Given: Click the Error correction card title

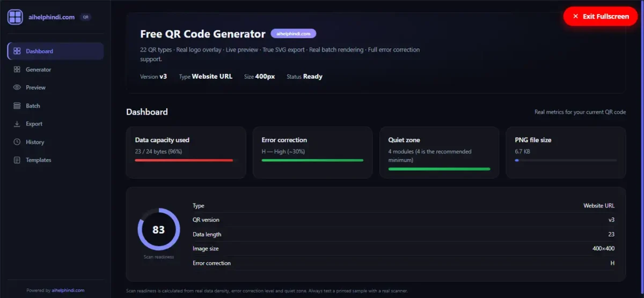Looking at the screenshot, I should pos(284,140).
